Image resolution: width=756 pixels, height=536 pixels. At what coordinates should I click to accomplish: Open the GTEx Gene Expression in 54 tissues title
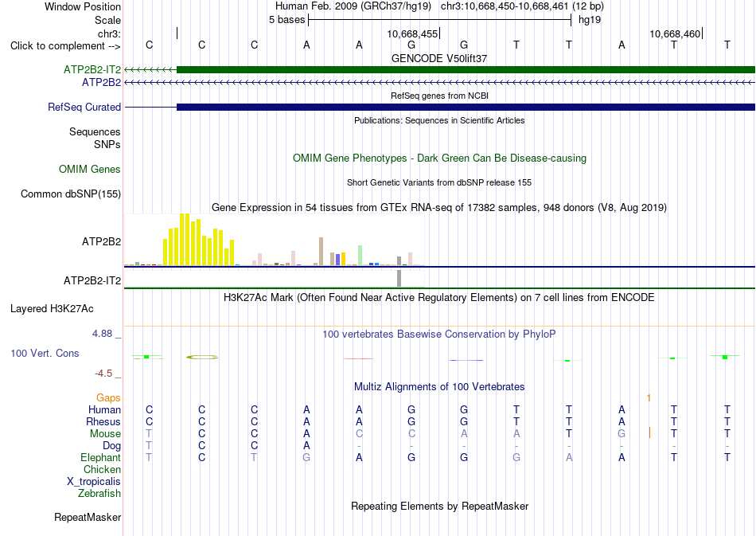(439, 207)
